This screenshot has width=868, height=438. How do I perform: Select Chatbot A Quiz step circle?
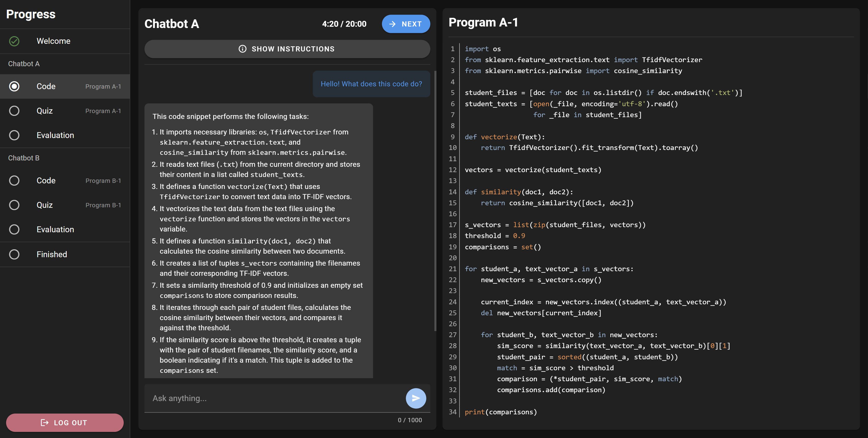tap(14, 111)
